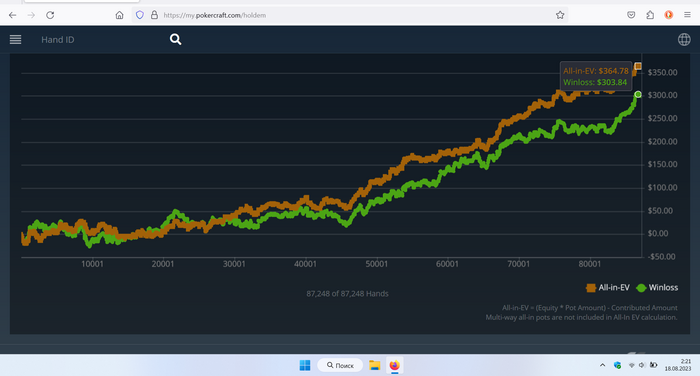Click the 50001 x-axis label
700x376 pixels.
coord(376,264)
